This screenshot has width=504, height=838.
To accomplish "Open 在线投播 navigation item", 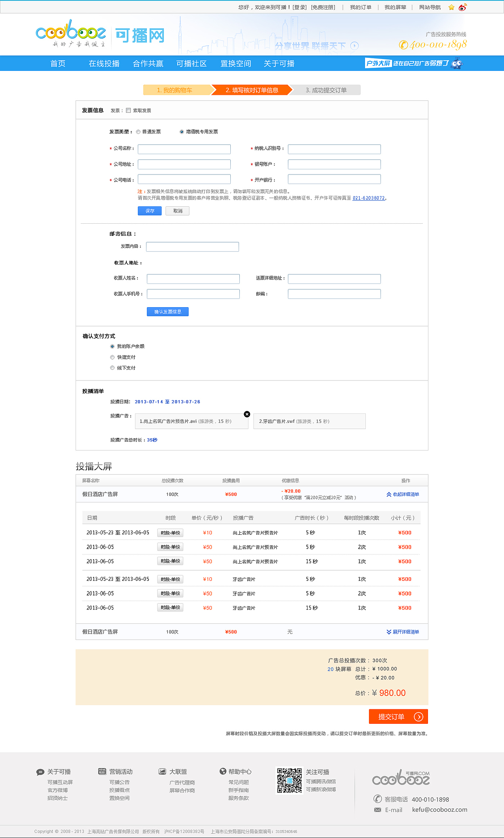I will point(104,63).
